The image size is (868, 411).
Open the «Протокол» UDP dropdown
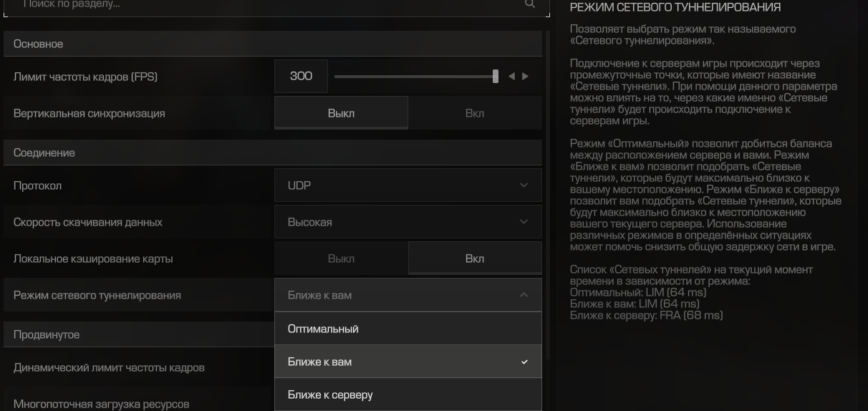pos(408,185)
